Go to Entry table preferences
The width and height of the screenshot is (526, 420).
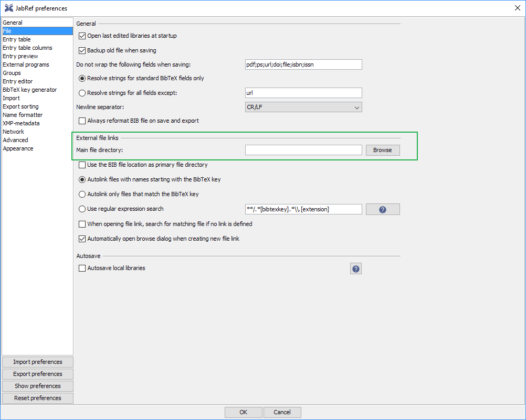[37, 39]
